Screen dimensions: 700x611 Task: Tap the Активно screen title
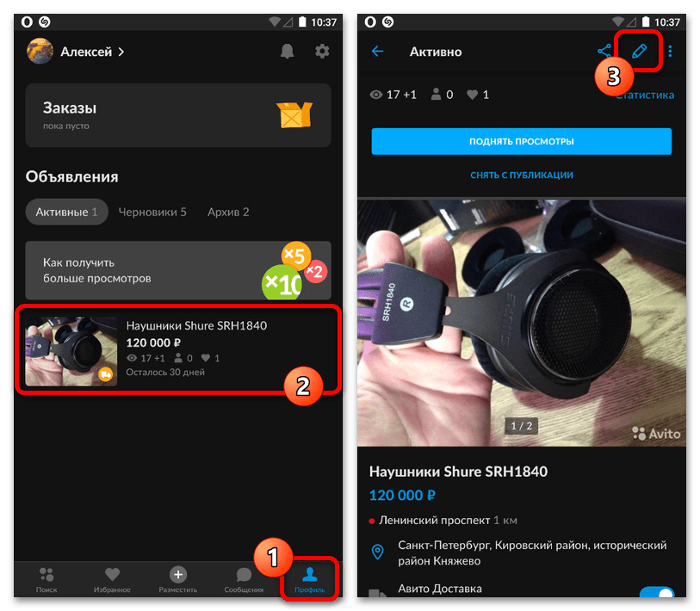(x=436, y=52)
